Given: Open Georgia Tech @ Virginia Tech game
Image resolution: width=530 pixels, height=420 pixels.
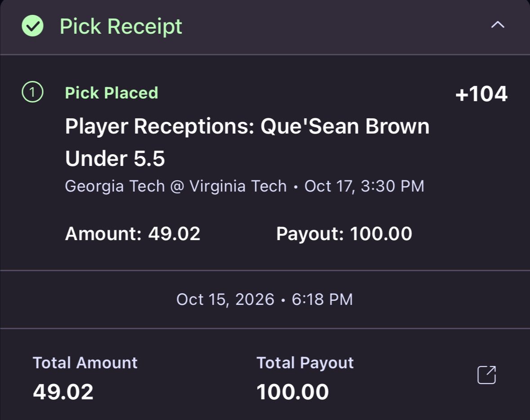Looking at the screenshot, I should pos(176,186).
